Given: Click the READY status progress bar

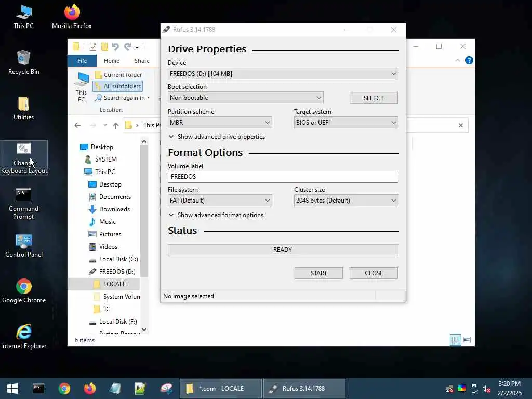Looking at the screenshot, I should [x=283, y=250].
